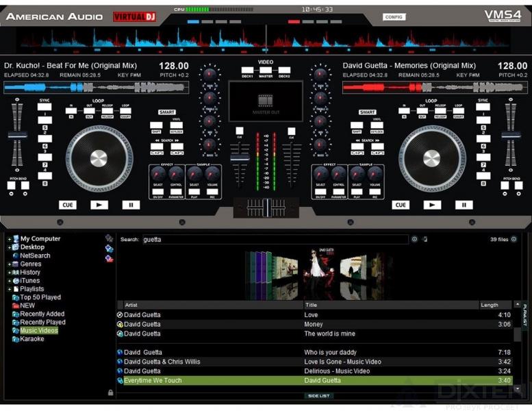Click left pitch bend plus button

click(25, 186)
